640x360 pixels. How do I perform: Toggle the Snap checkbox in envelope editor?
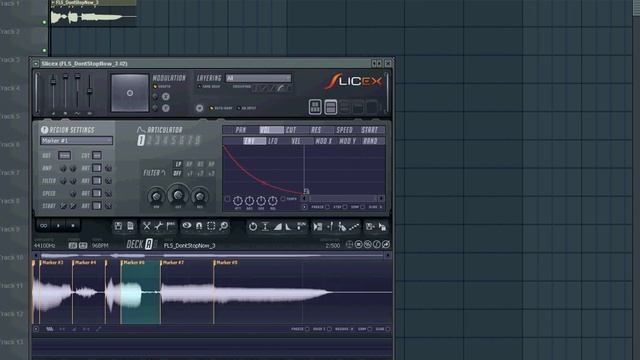[362, 207]
